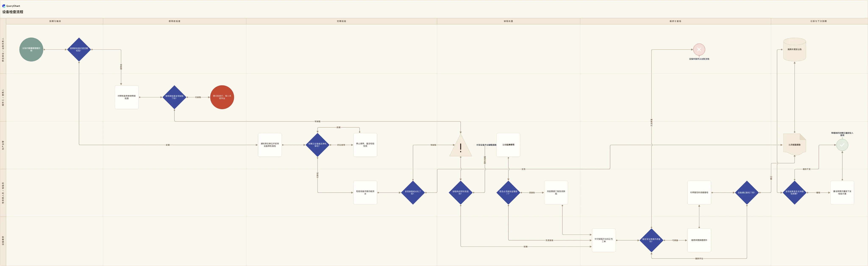Click the QueryChart logo icon

coord(4,6)
